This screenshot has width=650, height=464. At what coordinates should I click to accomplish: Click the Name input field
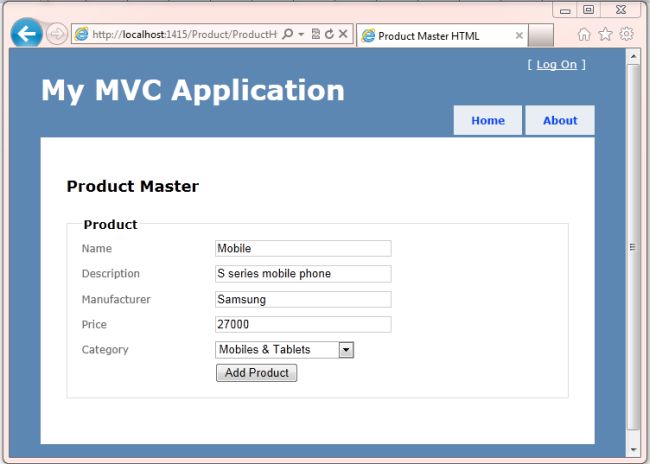coord(303,248)
